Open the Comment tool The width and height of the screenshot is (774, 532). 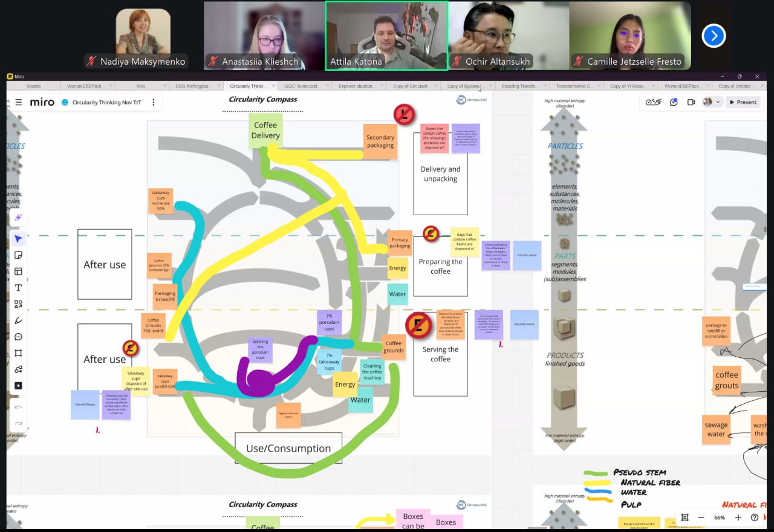click(x=18, y=337)
